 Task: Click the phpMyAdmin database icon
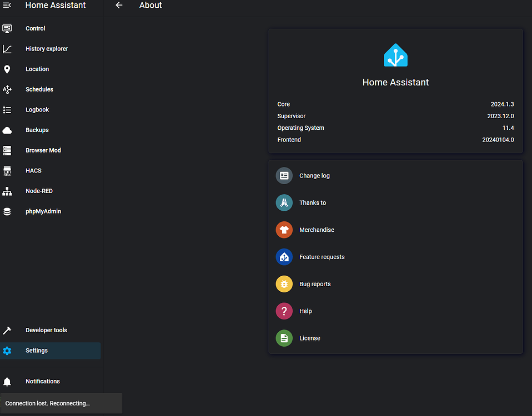tap(7, 211)
